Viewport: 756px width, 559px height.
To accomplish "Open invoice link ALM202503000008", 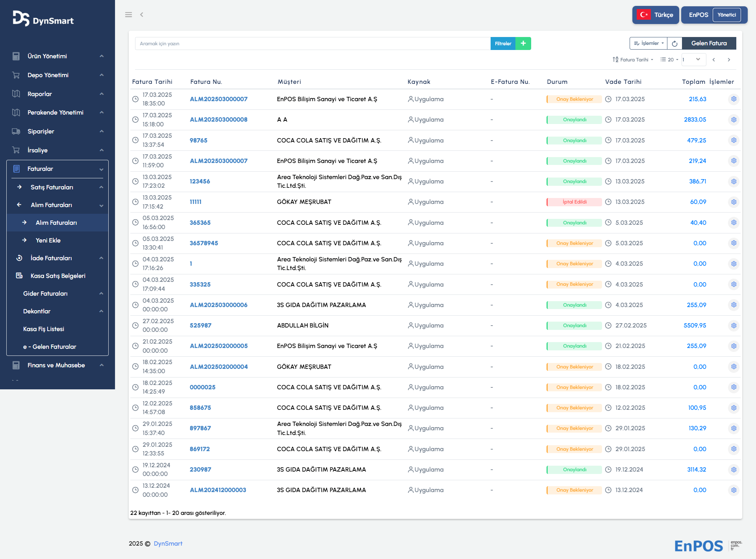I will [219, 120].
